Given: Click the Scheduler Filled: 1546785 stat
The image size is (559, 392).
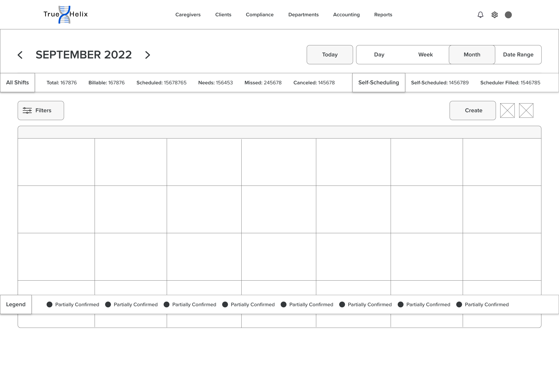Looking at the screenshot, I should [510, 83].
